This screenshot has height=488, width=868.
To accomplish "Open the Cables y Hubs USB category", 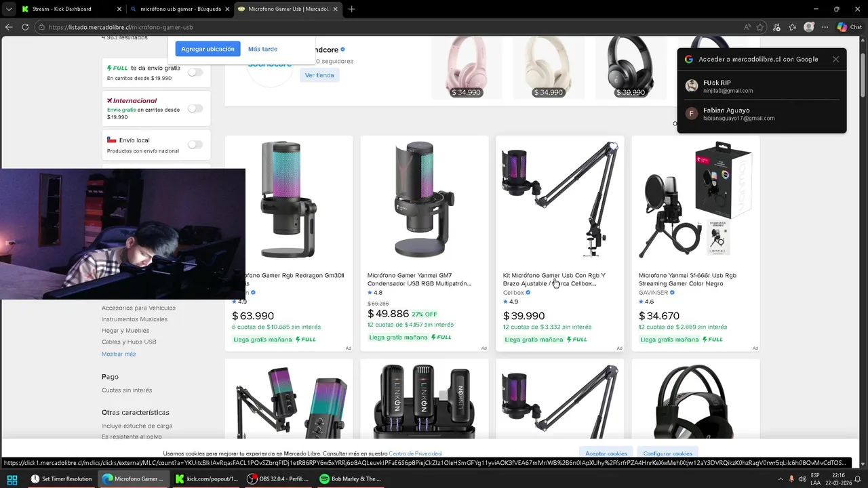I will click(129, 342).
